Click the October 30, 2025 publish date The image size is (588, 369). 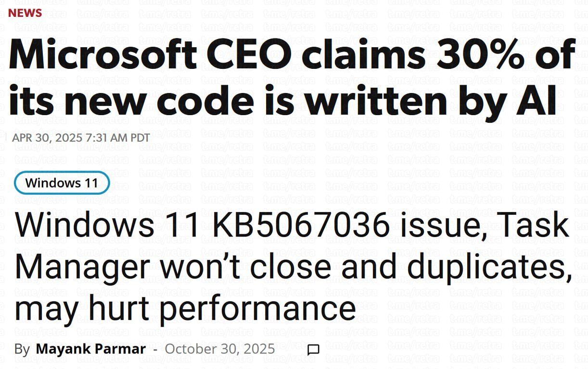[220, 349]
